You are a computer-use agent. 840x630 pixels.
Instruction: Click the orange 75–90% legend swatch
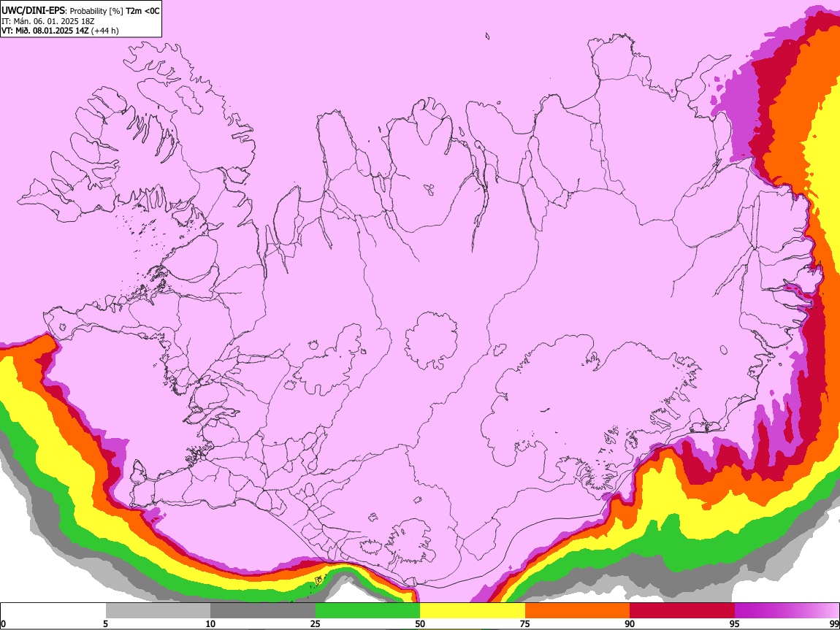click(x=577, y=611)
